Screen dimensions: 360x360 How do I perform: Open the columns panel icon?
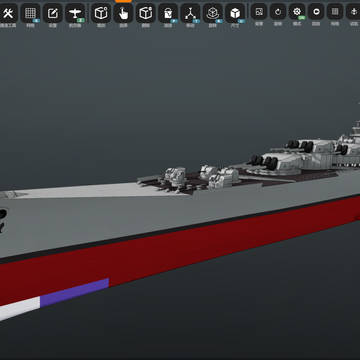[x=335, y=12]
